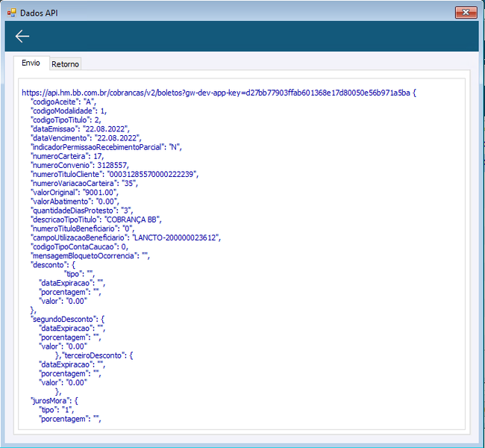Click the "numeroConvenio": 3128557 line
The height and width of the screenshot is (448, 485).
(80, 165)
